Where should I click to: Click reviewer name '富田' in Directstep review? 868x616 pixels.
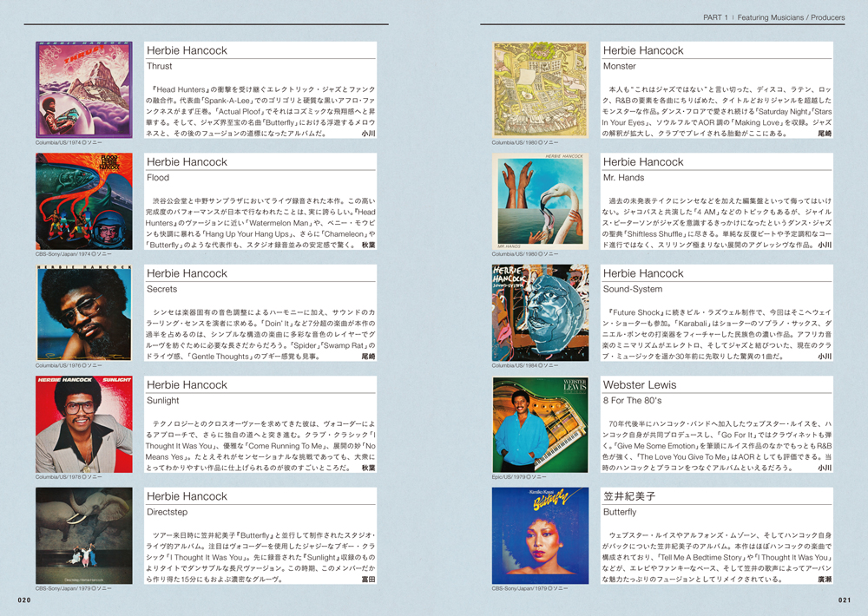tap(369, 580)
